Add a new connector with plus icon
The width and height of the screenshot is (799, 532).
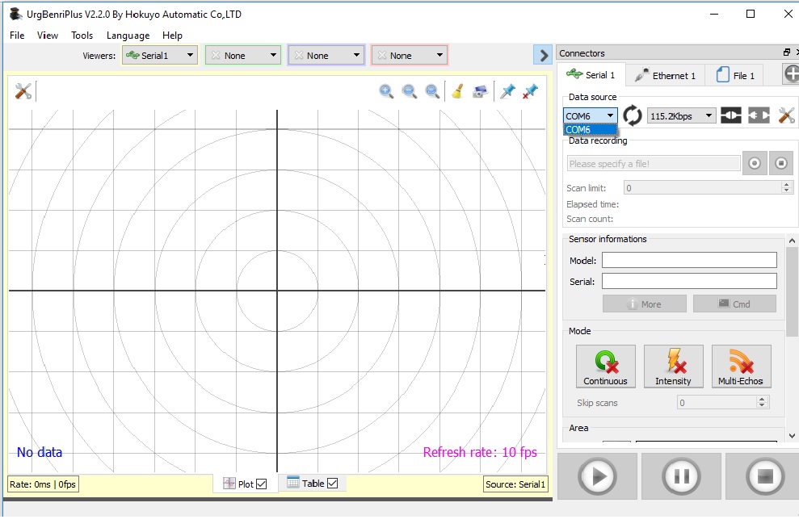tap(791, 74)
